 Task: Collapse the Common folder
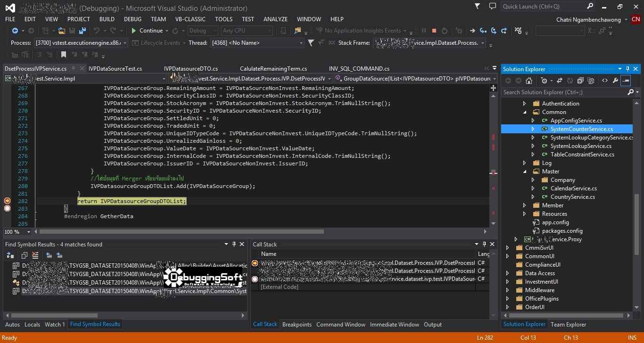point(525,112)
